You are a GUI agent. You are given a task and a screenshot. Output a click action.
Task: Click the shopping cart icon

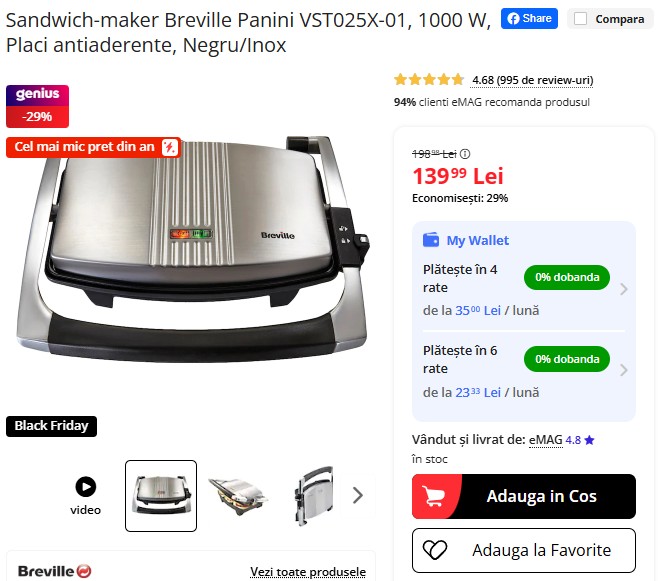[433, 496]
